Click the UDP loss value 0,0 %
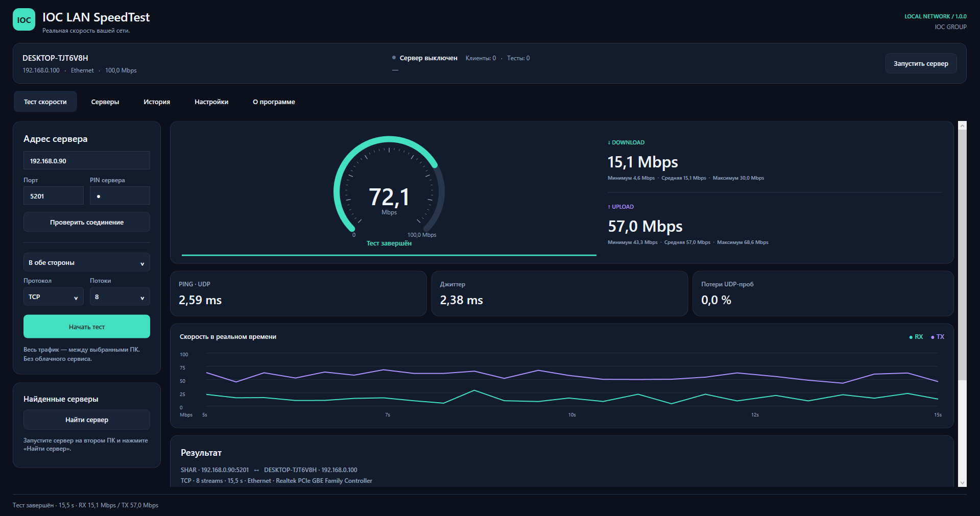Screen dimensions: 980x516 716,300
